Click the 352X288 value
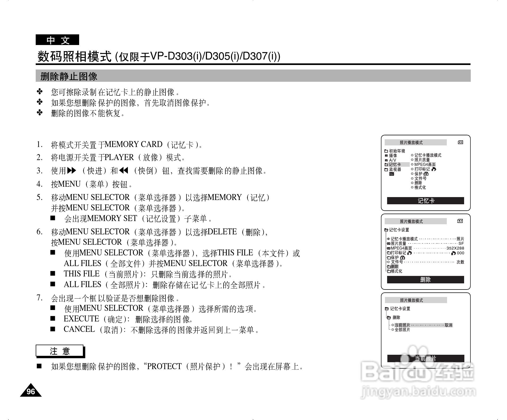The image size is (507, 420). (455, 248)
